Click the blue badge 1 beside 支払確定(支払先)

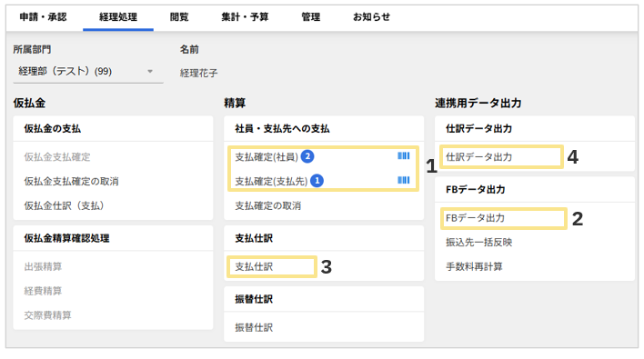(317, 181)
